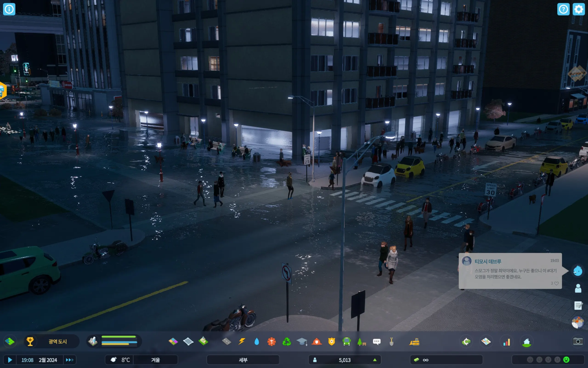Click the infinite money ∞ value
The width and height of the screenshot is (588, 368).
[x=425, y=360]
